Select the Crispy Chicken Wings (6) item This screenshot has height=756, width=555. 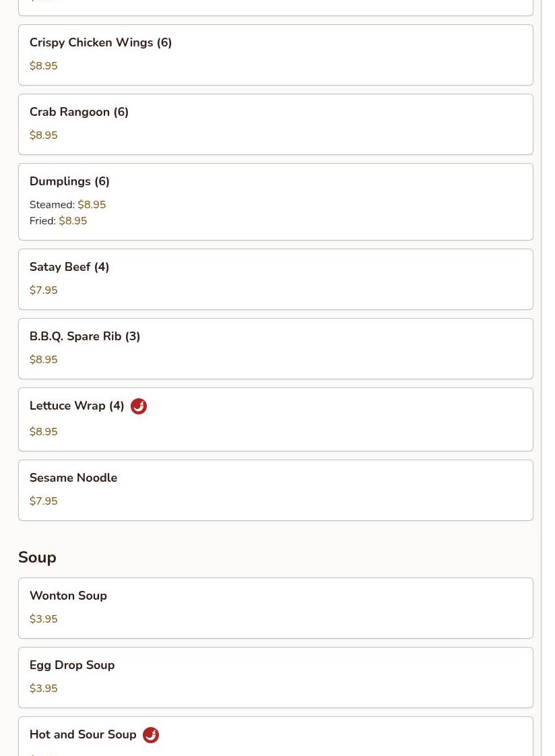275,55
